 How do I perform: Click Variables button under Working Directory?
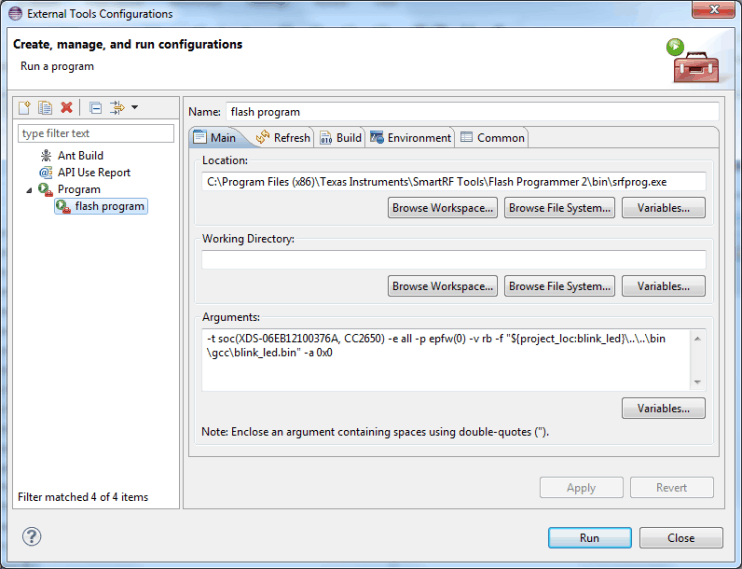click(663, 286)
